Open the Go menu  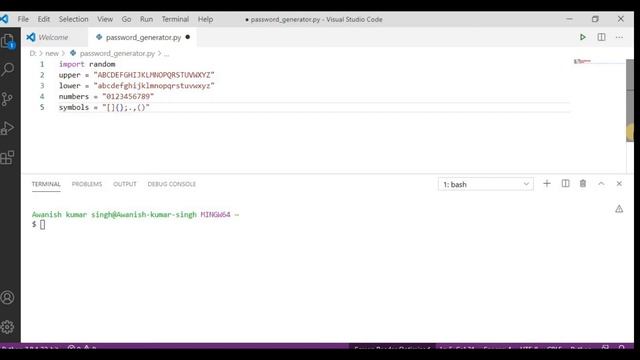(127, 19)
